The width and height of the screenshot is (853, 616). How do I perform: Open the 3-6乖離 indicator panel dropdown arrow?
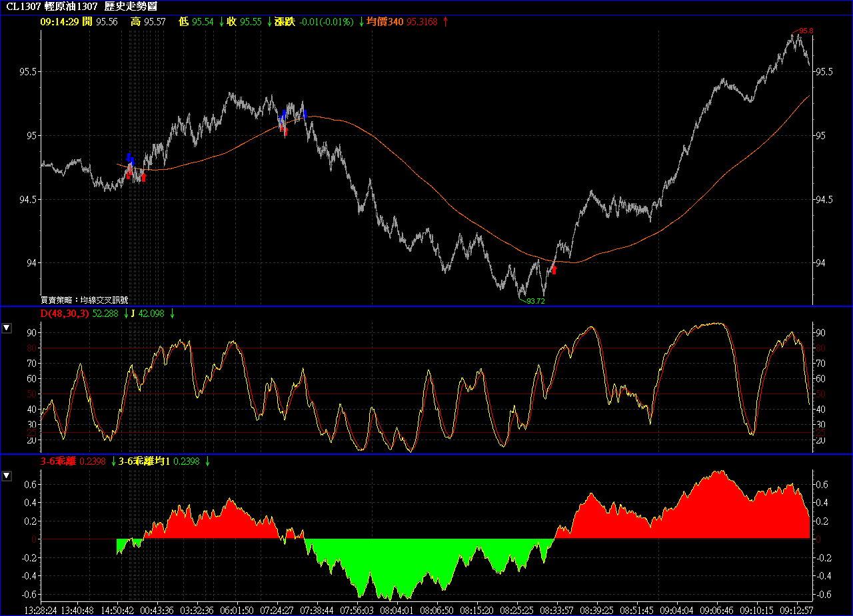7,475
